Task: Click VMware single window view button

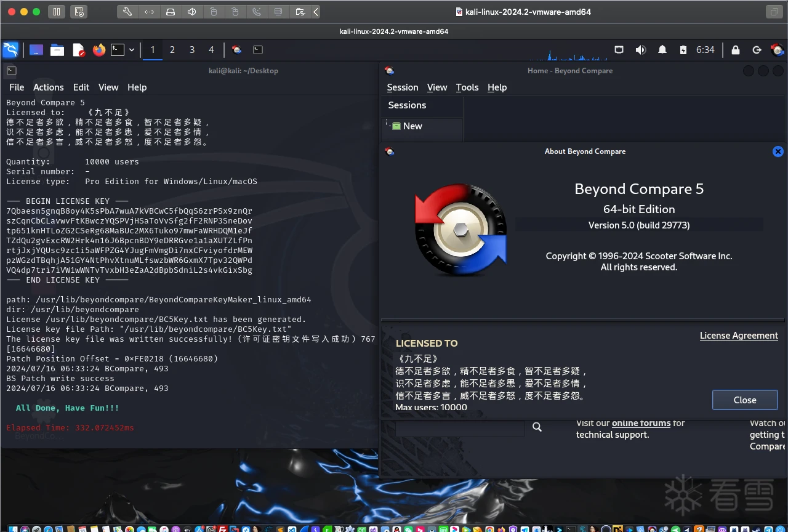Action: (773, 12)
